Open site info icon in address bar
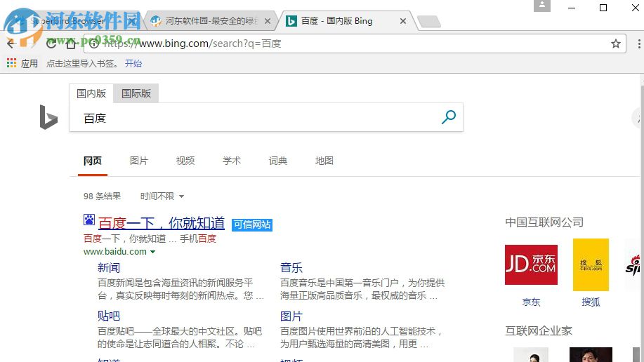 click(x=94, y=43)
